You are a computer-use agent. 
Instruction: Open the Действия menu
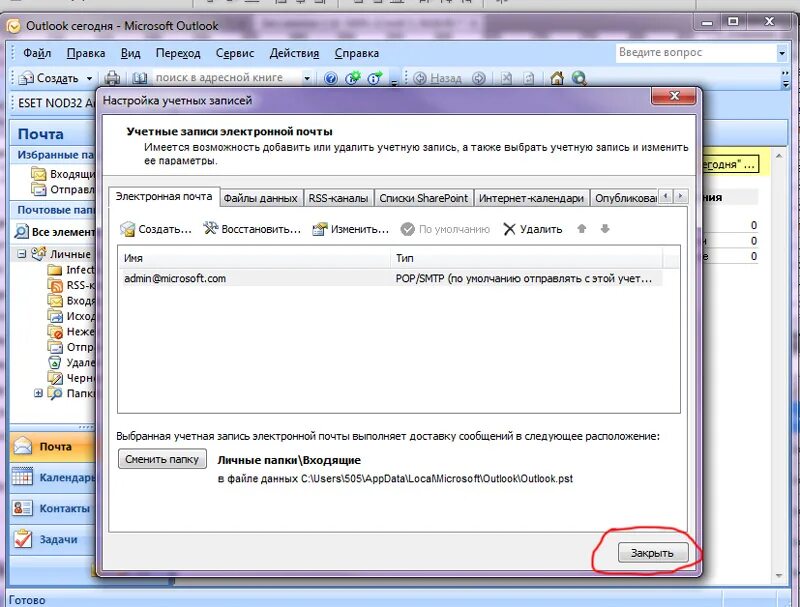point(294,53)
